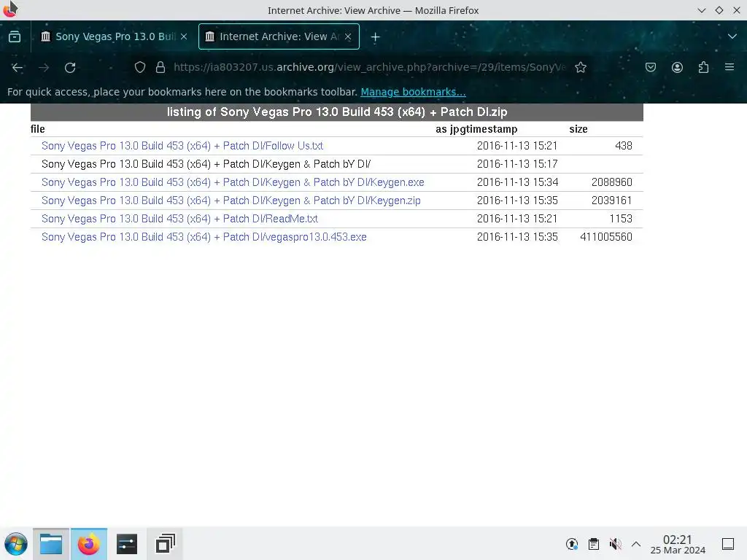The width and height of the screenshot is (747, 560).
Task: Close the Sony Vegas Pro tab
Action: point(184,36)
